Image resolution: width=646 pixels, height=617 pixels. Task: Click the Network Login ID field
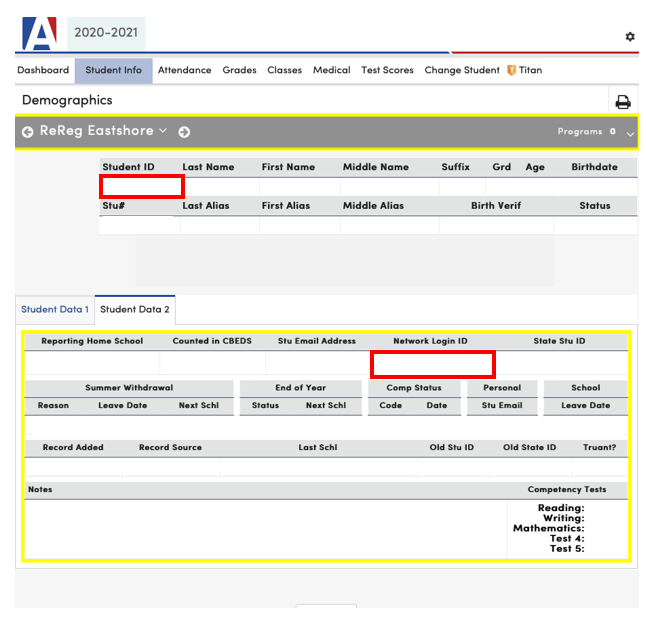click(433, 364)
